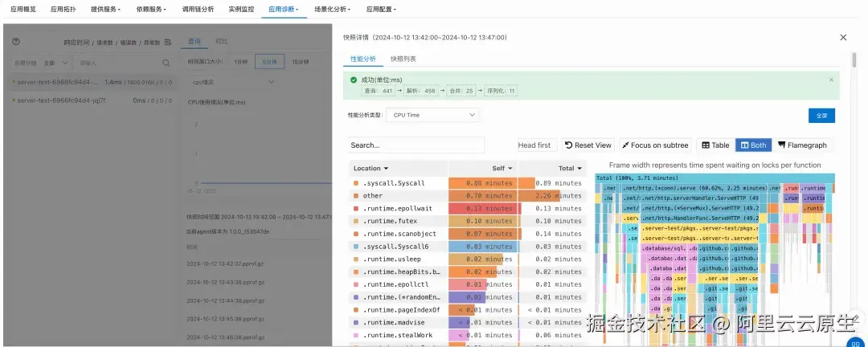868x347 pixels.
Task: Close the 快照详情 snapshot detail panel
Action: 843,38
